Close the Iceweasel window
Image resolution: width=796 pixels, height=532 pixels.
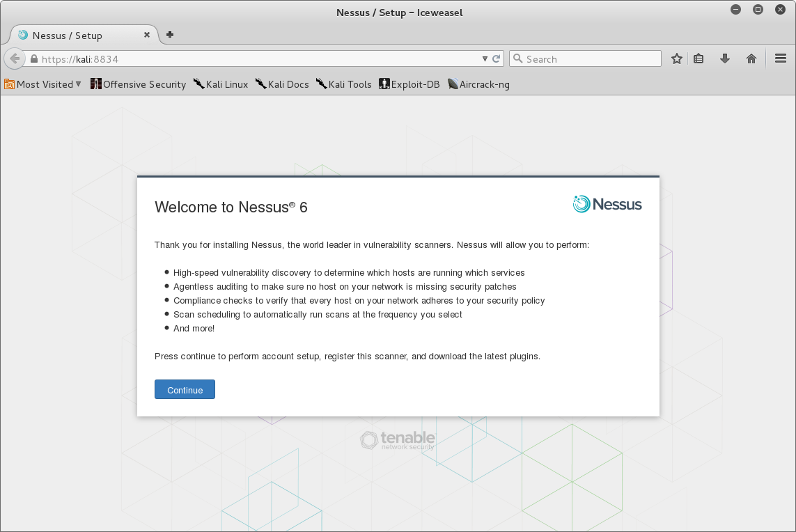(780, 10)
